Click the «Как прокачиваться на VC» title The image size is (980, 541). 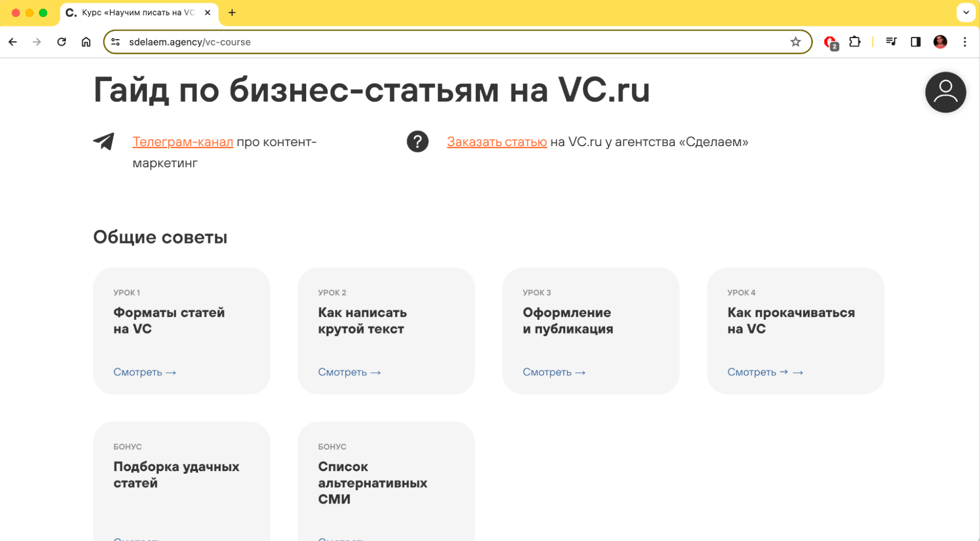(x=791, y=321)
